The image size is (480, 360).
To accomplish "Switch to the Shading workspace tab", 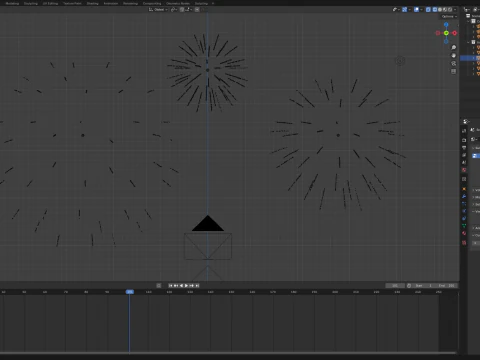I will pos(92,3).
